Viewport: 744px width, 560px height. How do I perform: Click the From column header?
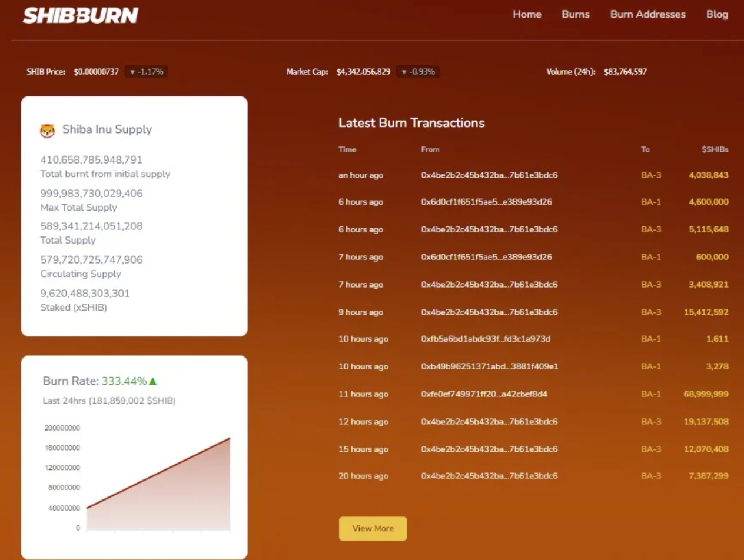[x=430, y=149]
